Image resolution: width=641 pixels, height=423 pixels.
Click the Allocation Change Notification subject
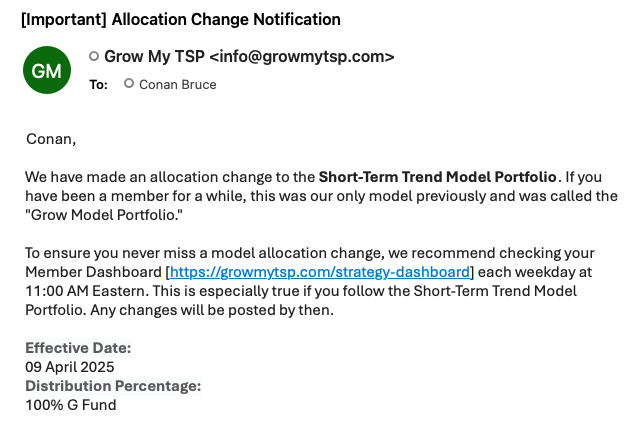tap(226, 19)
